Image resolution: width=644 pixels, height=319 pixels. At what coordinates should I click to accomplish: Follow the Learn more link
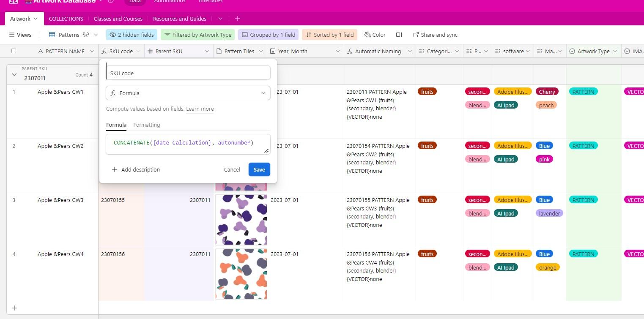tap(200, 109)
